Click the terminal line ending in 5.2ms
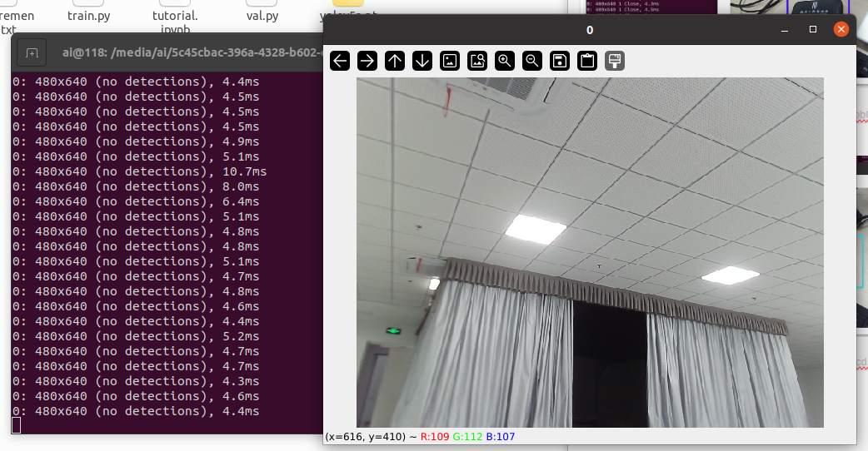Screen dimensions: 868x451 tap(136, 336)
